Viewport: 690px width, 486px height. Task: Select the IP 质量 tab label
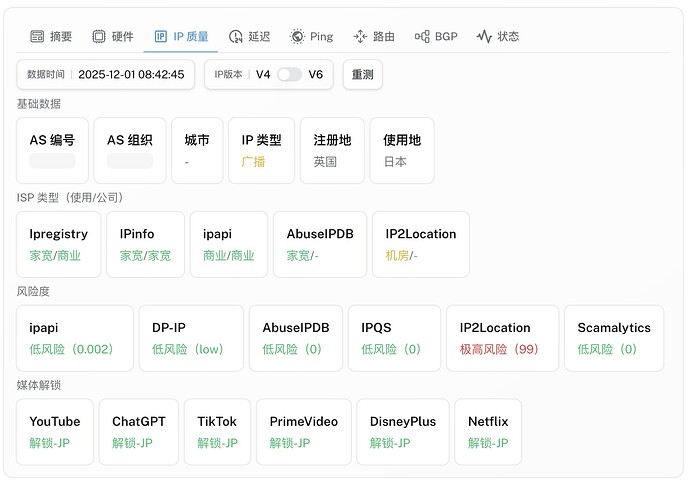pyautogui.click(x=191, y=36)
